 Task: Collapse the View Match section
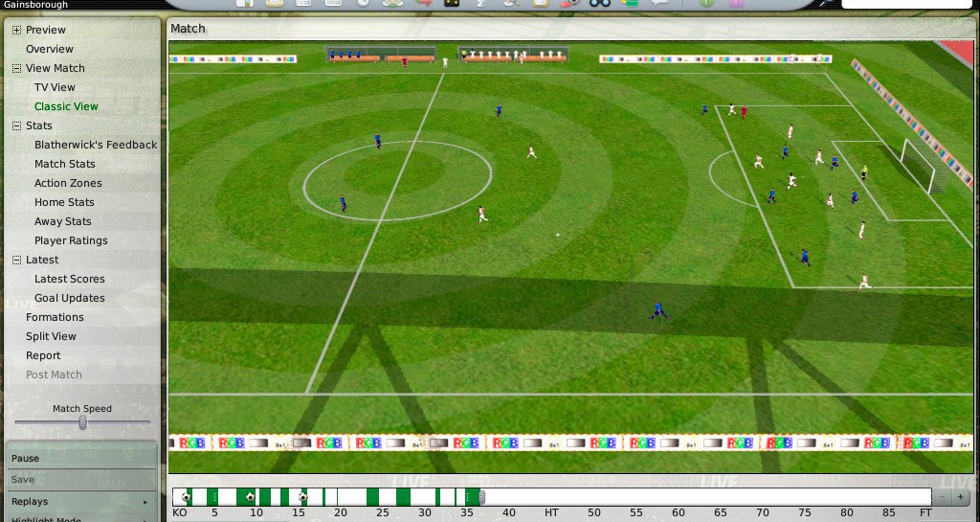click(x=16, y=69)
